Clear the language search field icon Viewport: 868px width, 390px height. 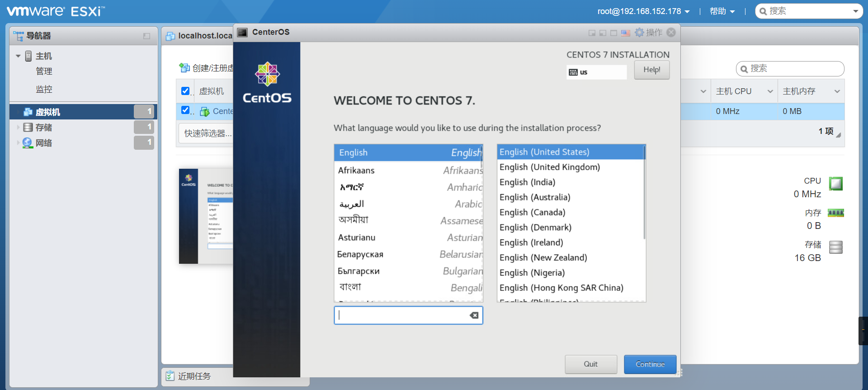[474, 315]
